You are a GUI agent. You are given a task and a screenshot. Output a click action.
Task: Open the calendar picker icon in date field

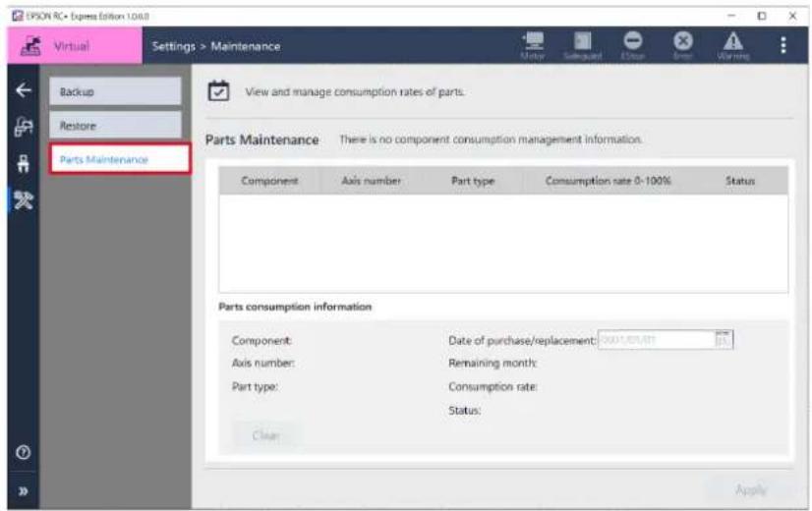(723, 340)
